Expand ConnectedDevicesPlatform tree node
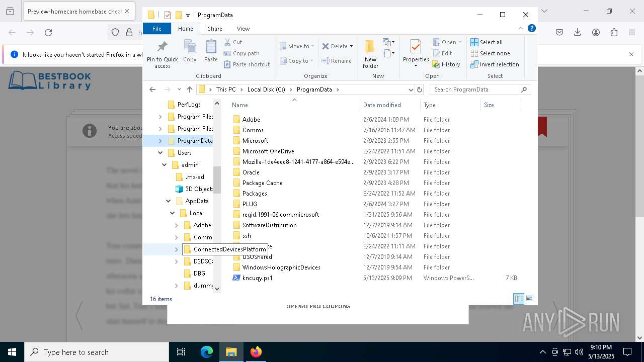 coord(176,249)
